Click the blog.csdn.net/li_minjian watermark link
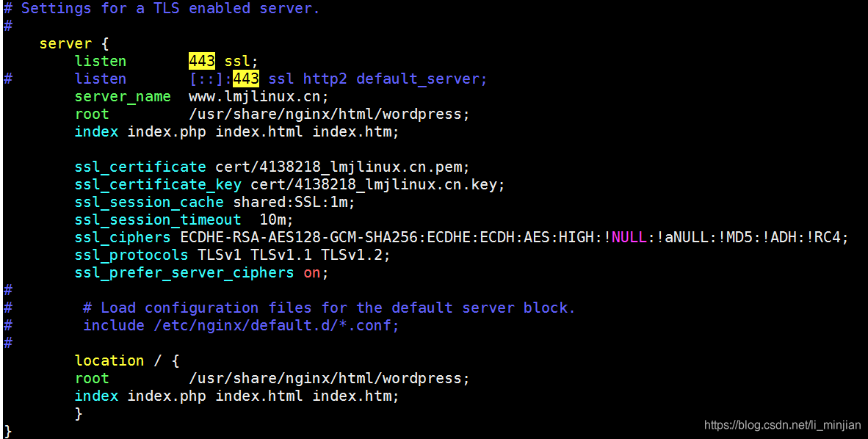Image resolution: width=868 pixels, height=439 pixels. click(x=782, y=425)
